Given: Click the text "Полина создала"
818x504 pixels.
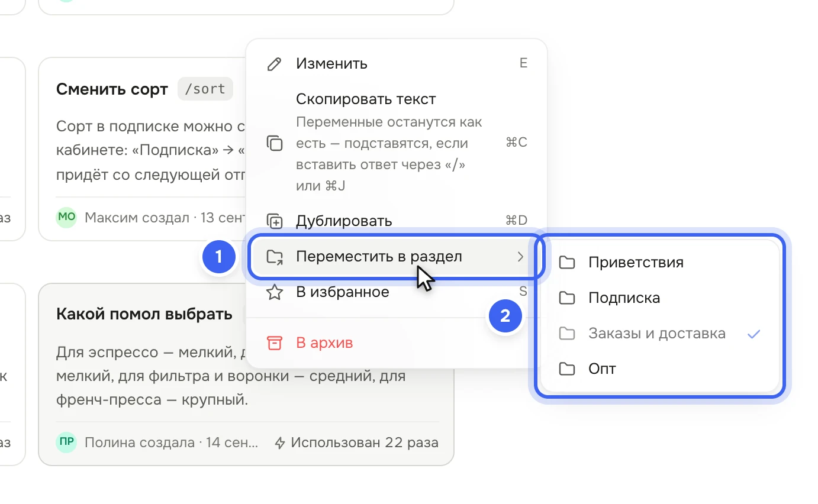Looking at the screenshot, I should pyautogui.click(x=140, y=442).
